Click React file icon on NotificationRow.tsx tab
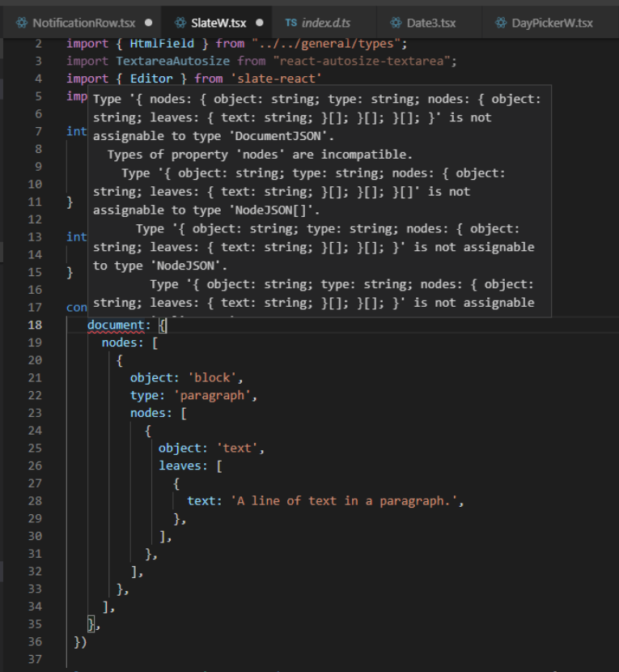The height and width of the screenshot is (672, 619). pos(21,23)
